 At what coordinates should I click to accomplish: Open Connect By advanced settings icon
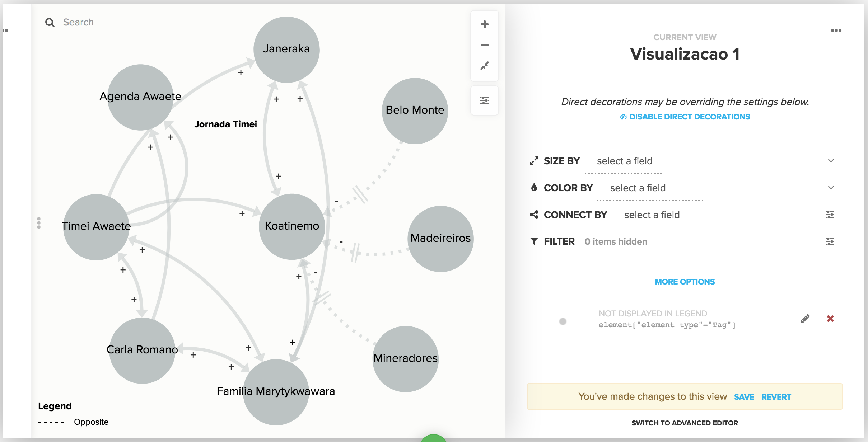[x=830, y=215]
